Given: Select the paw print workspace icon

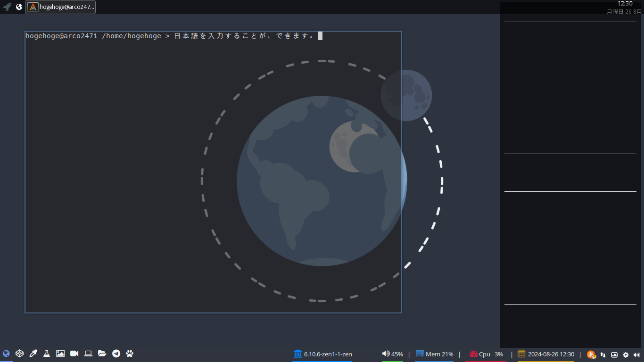Looking at the screenshot, I should pyautogui.click(x=130, y=354).
